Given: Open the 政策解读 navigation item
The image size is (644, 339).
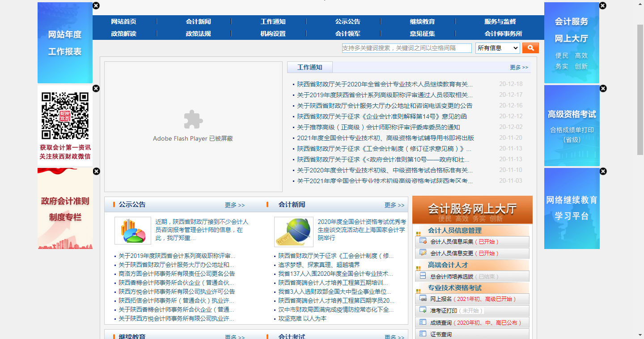Looking at the screenshot, I should point(124,34).
